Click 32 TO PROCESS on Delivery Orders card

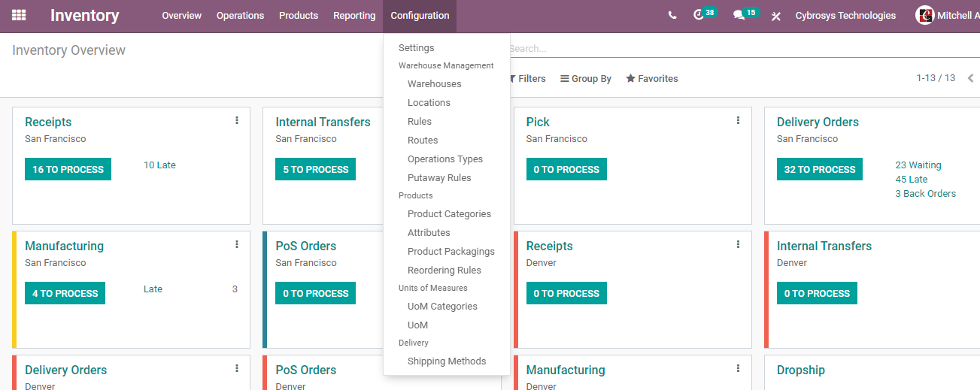[820, 169]
